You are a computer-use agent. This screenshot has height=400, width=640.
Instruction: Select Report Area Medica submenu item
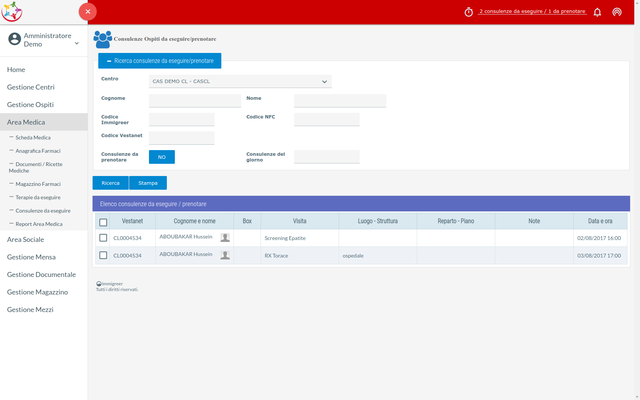39,224
